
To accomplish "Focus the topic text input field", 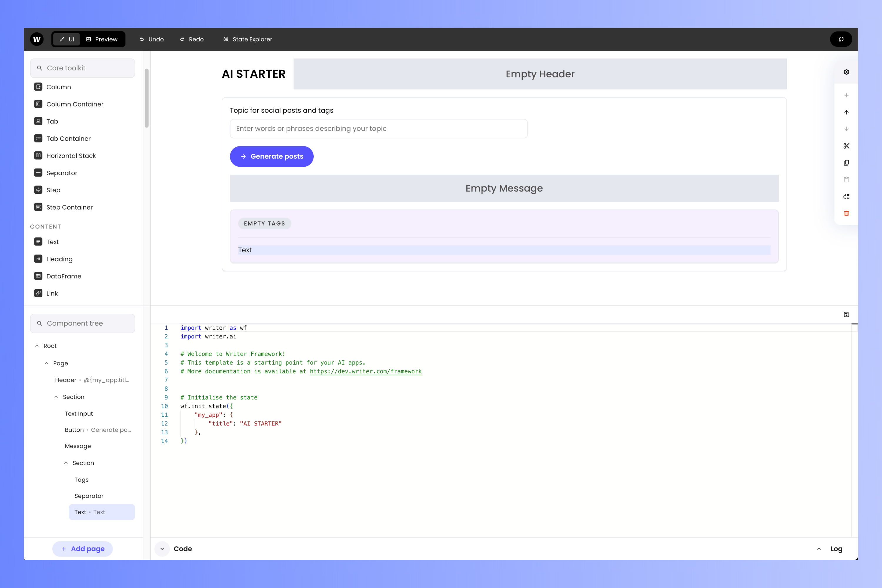I will click(379, 129).
